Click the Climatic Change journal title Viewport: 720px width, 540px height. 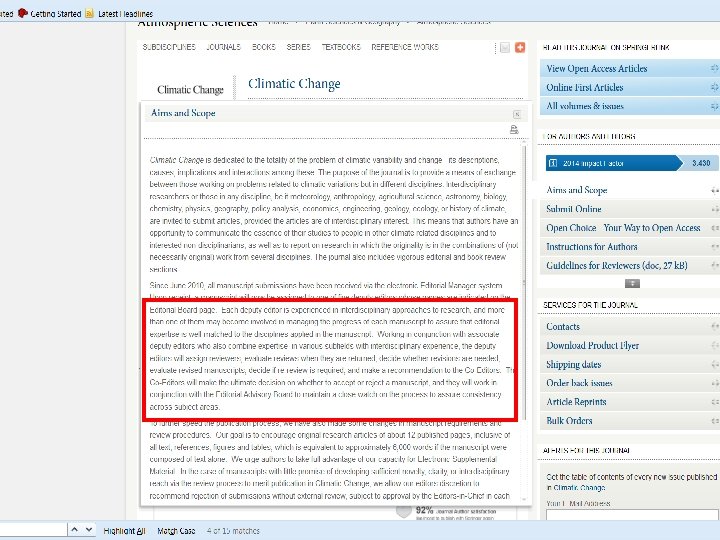point(294,84)
